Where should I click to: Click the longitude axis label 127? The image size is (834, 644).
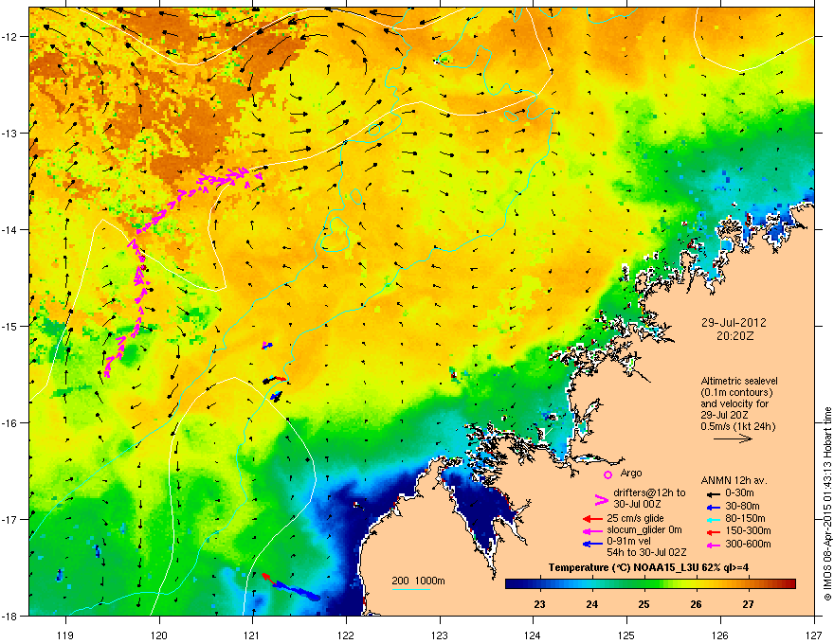tap(814, 635)
